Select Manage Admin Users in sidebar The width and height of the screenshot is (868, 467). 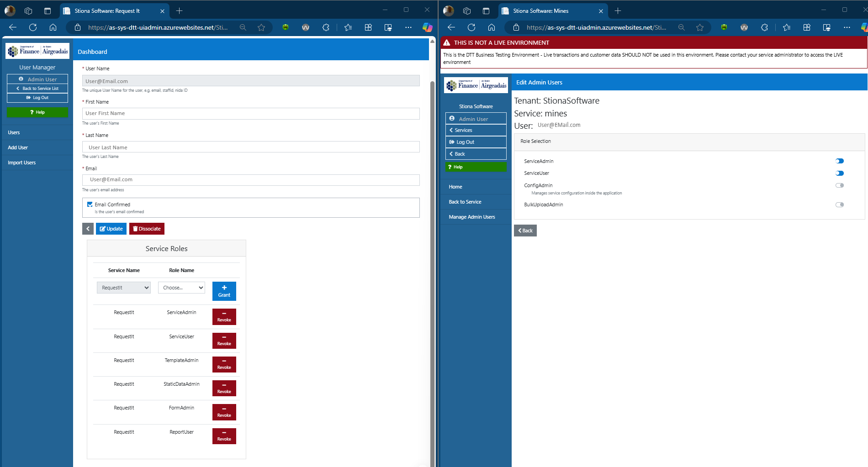point(472,217)
